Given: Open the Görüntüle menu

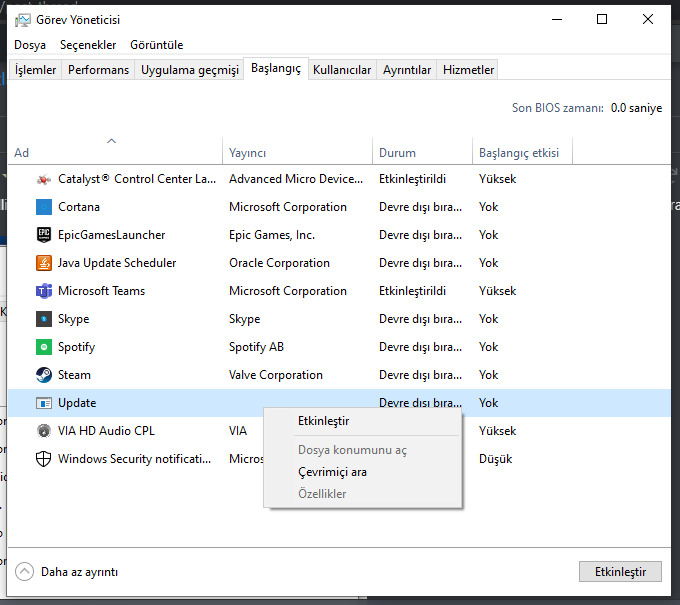Looking at the screenshot, I should (x=157, y=45).
